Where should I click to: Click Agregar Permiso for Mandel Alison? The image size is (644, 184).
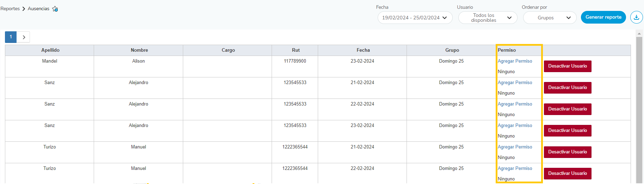click(515, 61)
